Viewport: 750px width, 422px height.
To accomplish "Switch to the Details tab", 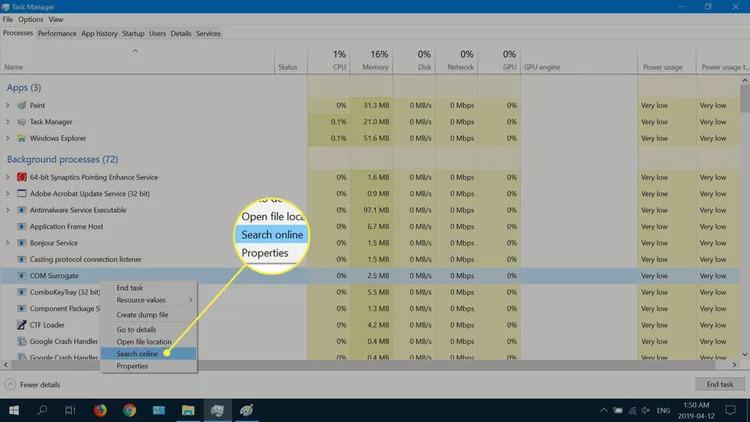I will (181, 33).
